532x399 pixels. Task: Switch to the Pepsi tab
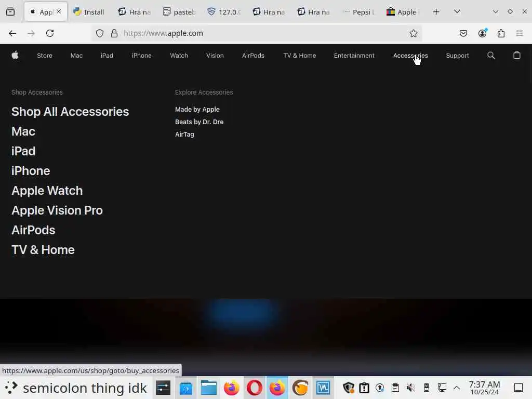pos(358,12)
